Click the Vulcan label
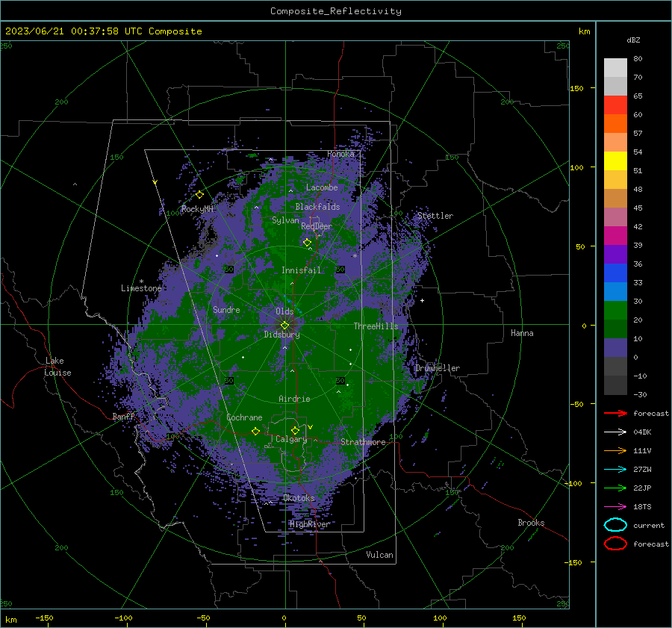The width and height of the screenshot is (672, 628). click(x=380, y=555)
